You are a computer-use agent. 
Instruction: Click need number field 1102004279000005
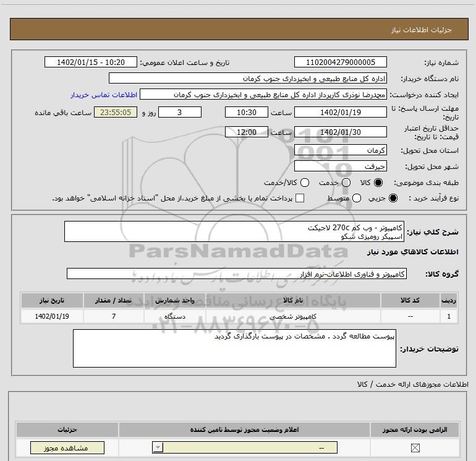340,62
